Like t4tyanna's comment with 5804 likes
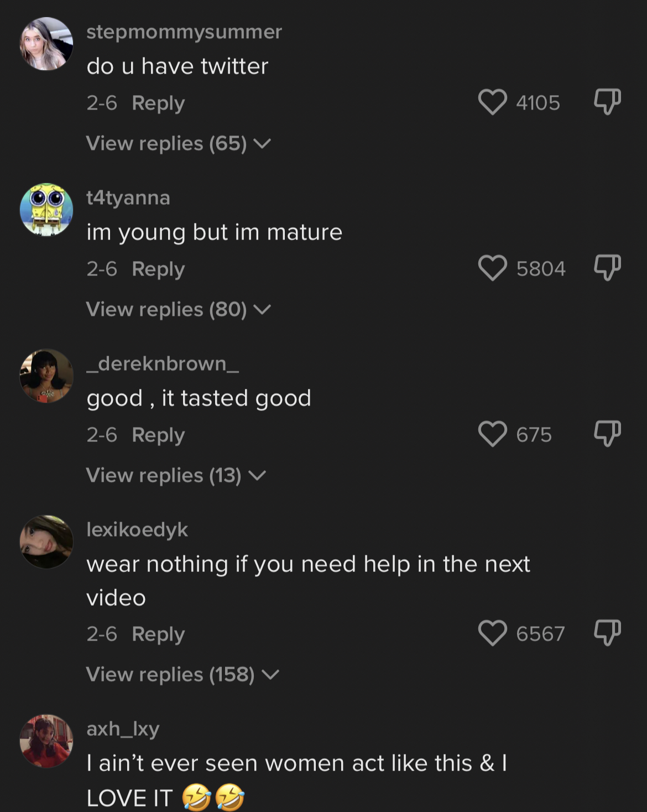This screenshot has width=647, height=812. coord(492,268)
